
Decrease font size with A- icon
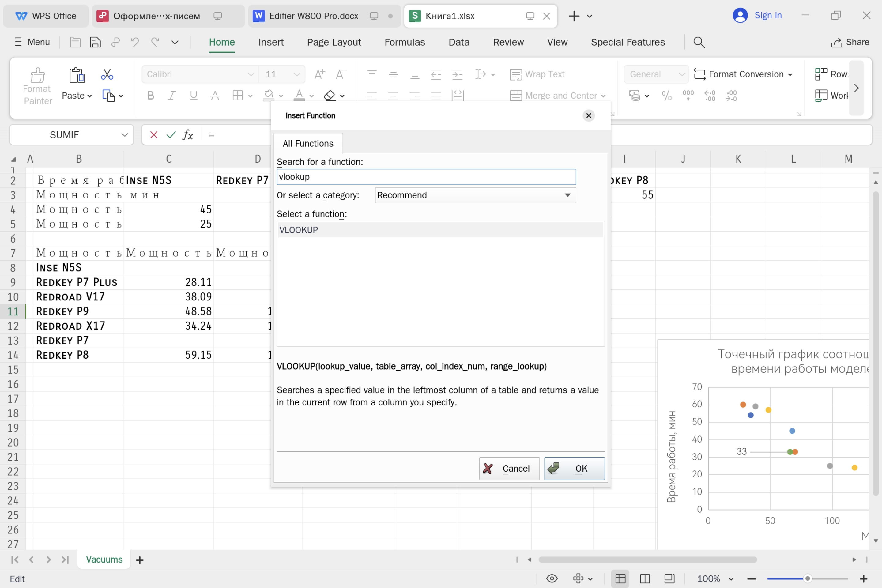coord(341,74)
